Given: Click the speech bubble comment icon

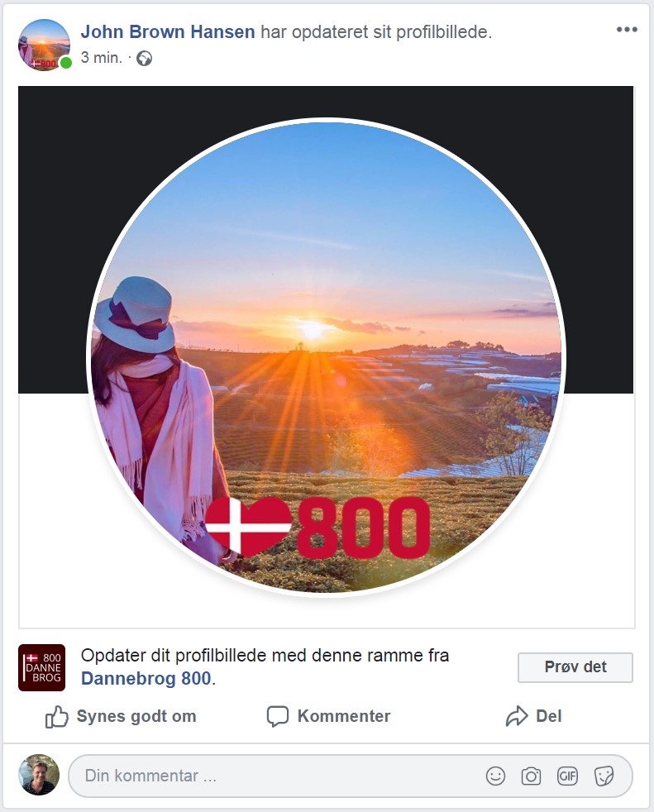Looking at the screenshot, I should [278, 716].
